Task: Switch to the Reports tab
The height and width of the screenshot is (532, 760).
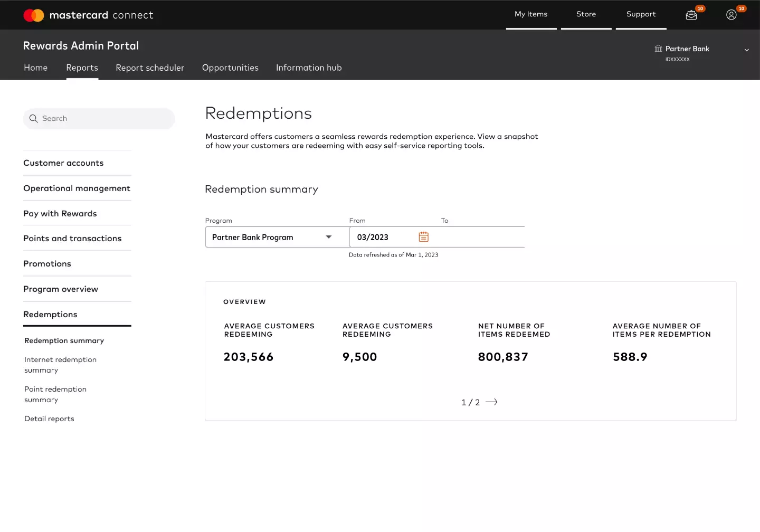Action: coord(82,68)
